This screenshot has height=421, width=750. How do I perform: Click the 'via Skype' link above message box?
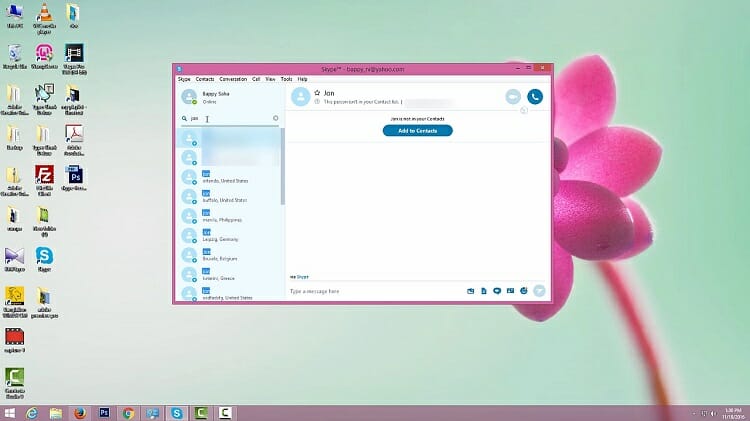click(x=299, y=277)
